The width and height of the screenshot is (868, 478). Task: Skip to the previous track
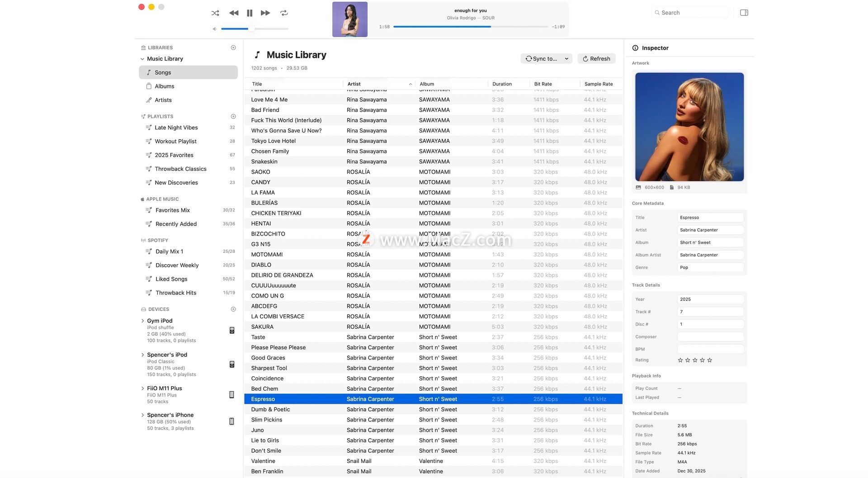point(234,13)
